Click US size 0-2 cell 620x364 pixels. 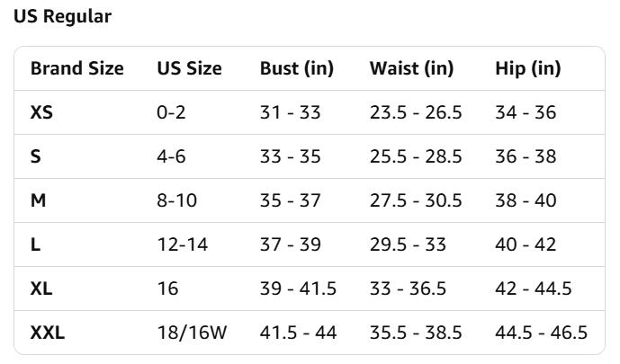[171, 112]
